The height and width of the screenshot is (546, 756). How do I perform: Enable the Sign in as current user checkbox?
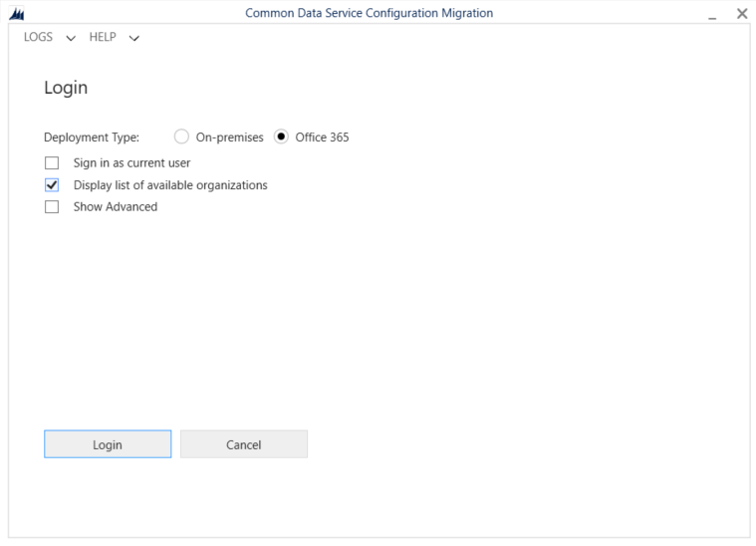[x=52, y=162]
